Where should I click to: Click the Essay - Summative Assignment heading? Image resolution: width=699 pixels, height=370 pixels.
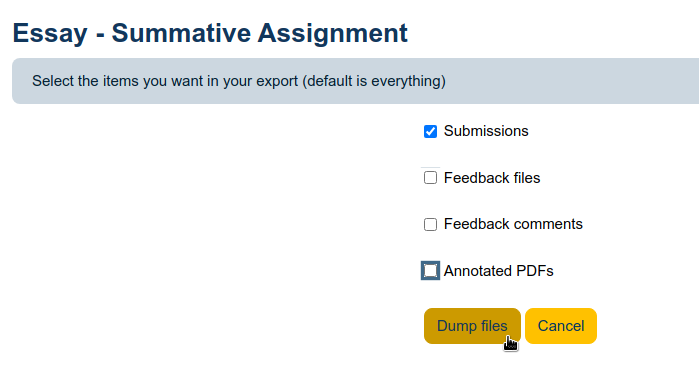pos(210,33)
